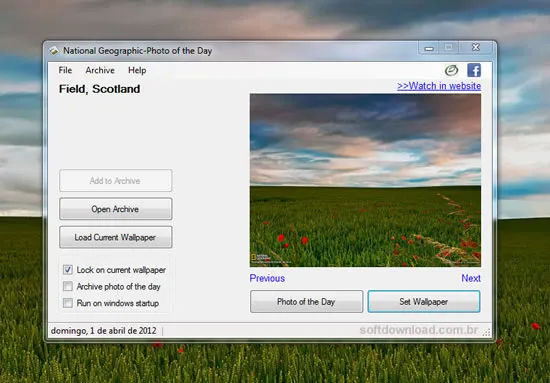
Task: Open the Facebook icon link
Action: point(474,70)
